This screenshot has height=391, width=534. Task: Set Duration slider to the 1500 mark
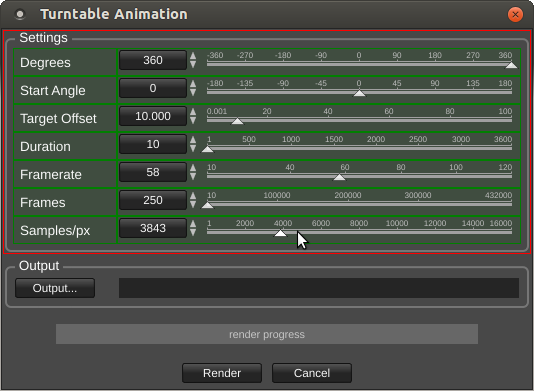pyautogui.click(x=334, y=148)
